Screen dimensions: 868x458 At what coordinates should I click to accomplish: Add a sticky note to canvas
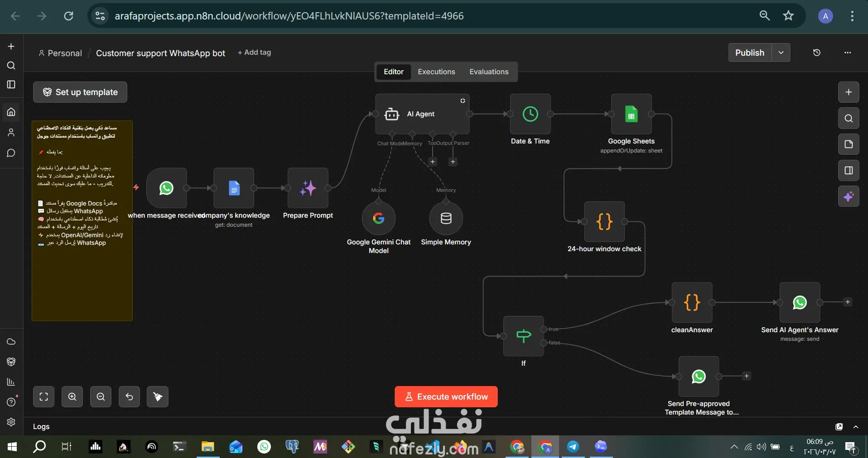[849, 144]
